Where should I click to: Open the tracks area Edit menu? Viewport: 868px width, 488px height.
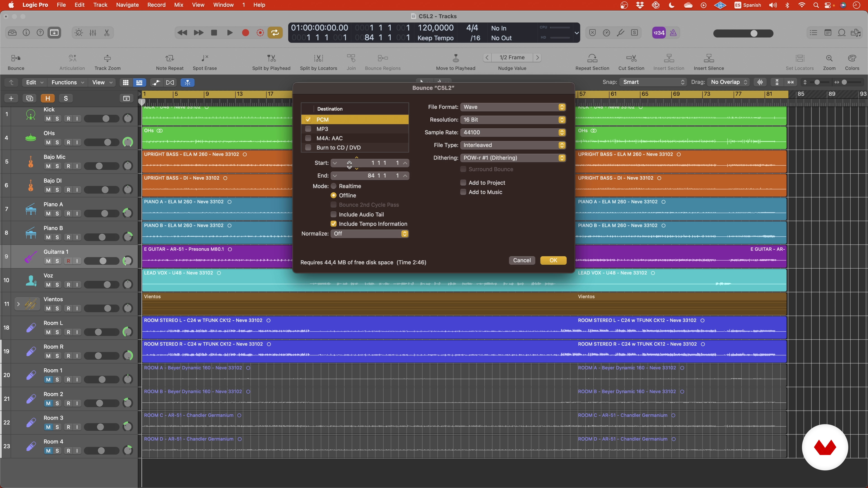pos(35,82)
